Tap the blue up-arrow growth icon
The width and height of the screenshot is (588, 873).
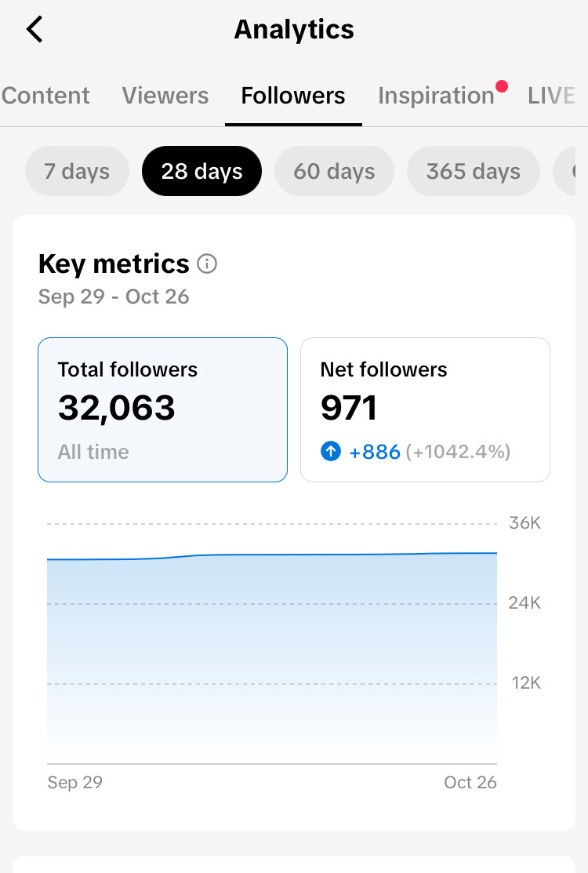coord(331,452)
